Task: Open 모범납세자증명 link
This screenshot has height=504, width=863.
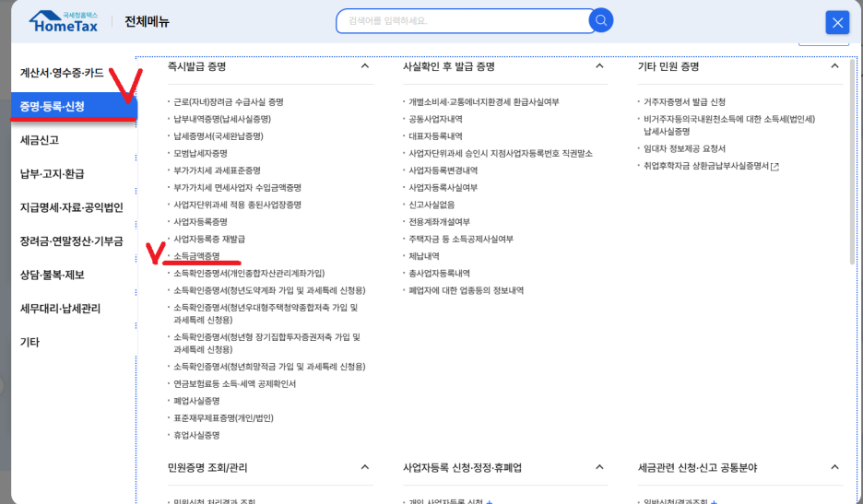Action: click(200, 153)
